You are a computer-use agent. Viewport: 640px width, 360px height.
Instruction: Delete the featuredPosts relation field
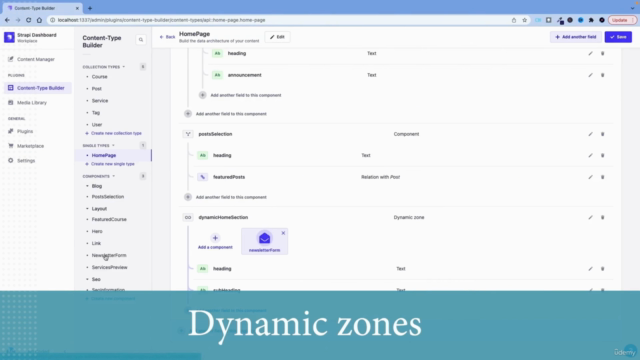pyautogui.click(x=602, y=177)
